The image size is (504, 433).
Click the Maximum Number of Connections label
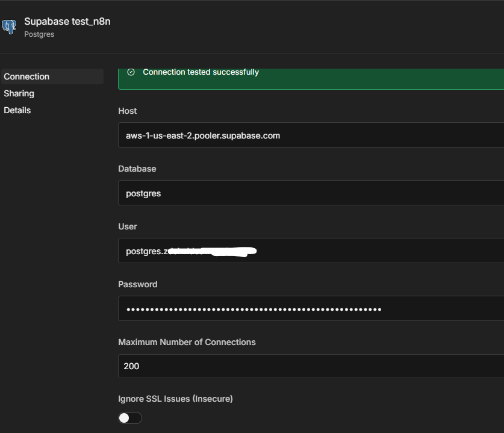[187, 342]
